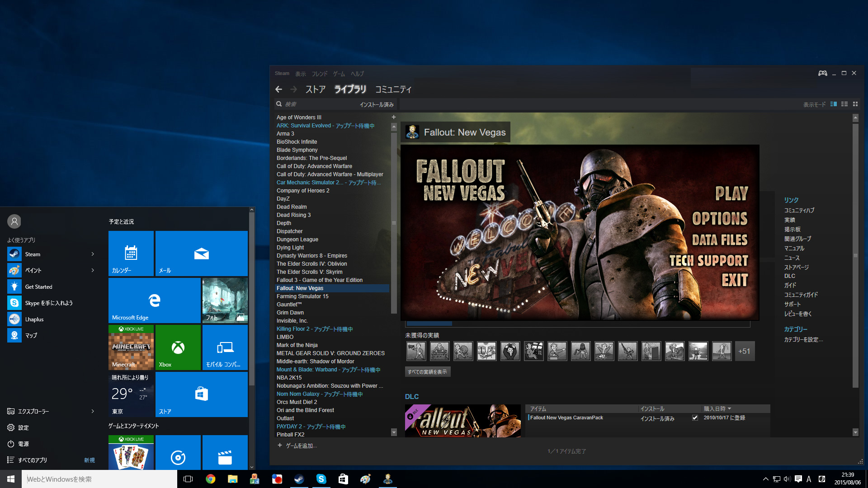Viewport: 868px width, 488px height.
Task: Open volume icon in system tray
Action: [787, 479]
